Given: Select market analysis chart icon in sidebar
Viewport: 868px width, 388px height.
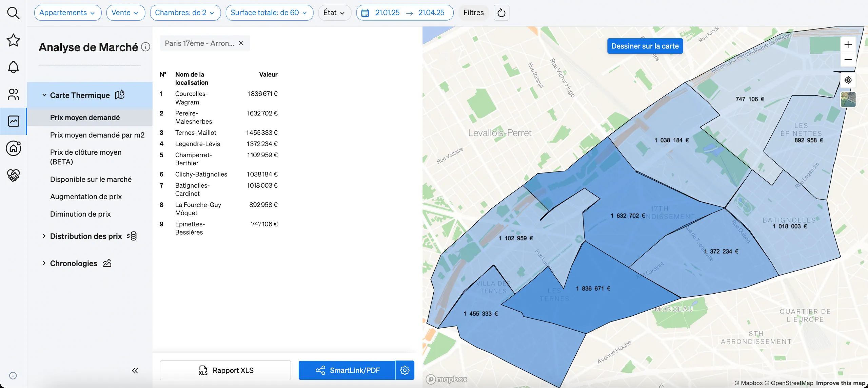Looking at the screenshot, I should click(13, 121).
